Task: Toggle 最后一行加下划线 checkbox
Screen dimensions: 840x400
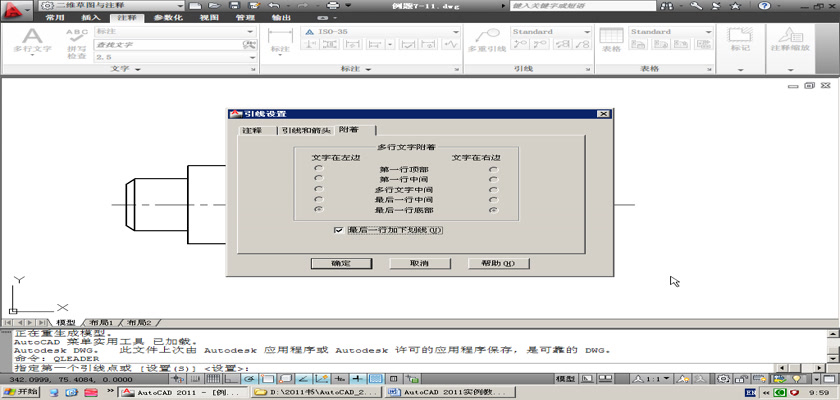Action: 338,230
